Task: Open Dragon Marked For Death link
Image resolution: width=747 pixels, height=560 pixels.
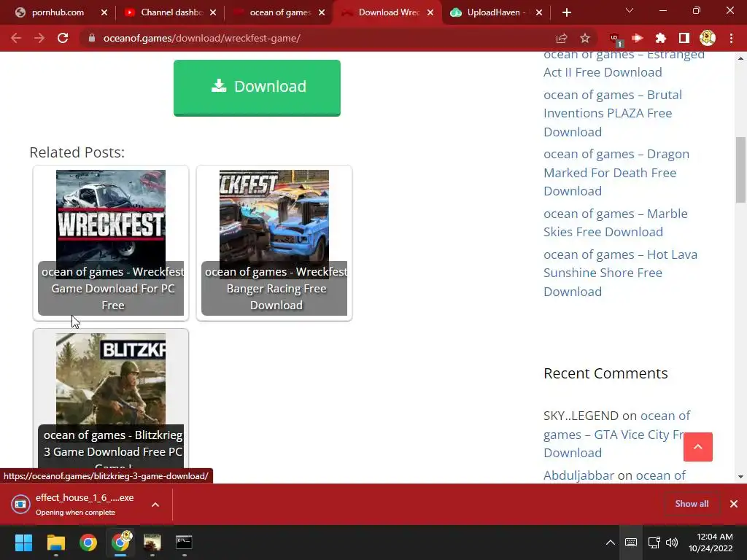Action: click(x=616, y=172)
